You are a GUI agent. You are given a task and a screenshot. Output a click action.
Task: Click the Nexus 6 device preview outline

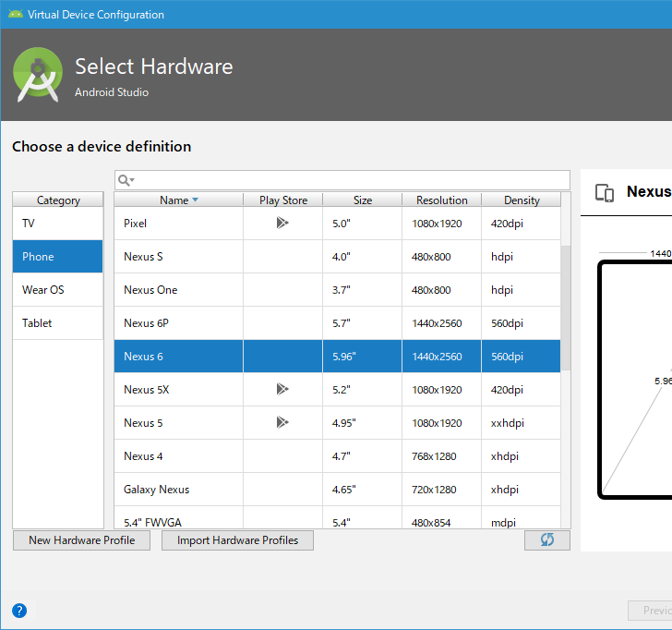[x=635, y=380]
